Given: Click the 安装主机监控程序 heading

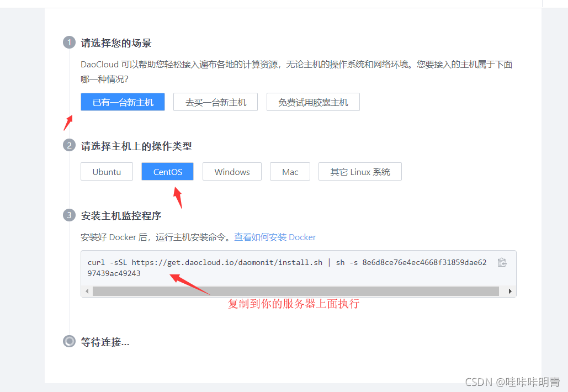Looking at the screenshot, I should click(x=121, y=216).
